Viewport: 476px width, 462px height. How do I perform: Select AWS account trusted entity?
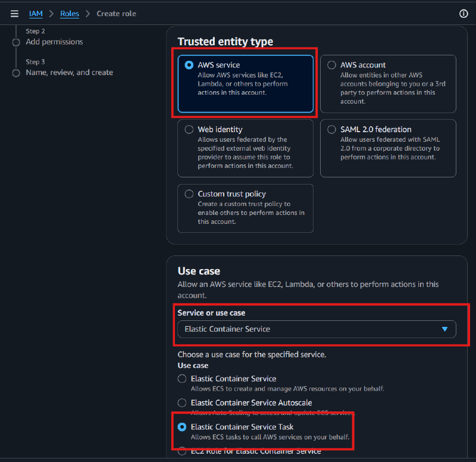click(388, 84)
